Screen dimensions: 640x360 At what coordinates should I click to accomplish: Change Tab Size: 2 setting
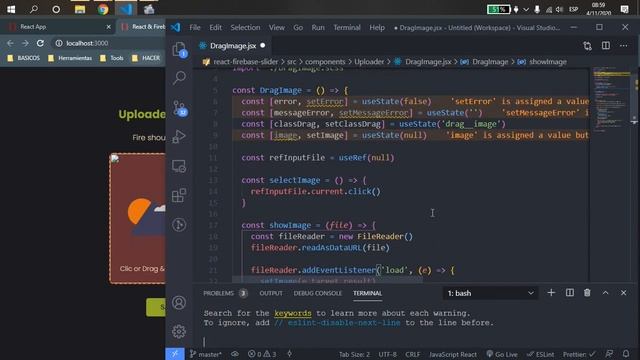click(354, 354)
